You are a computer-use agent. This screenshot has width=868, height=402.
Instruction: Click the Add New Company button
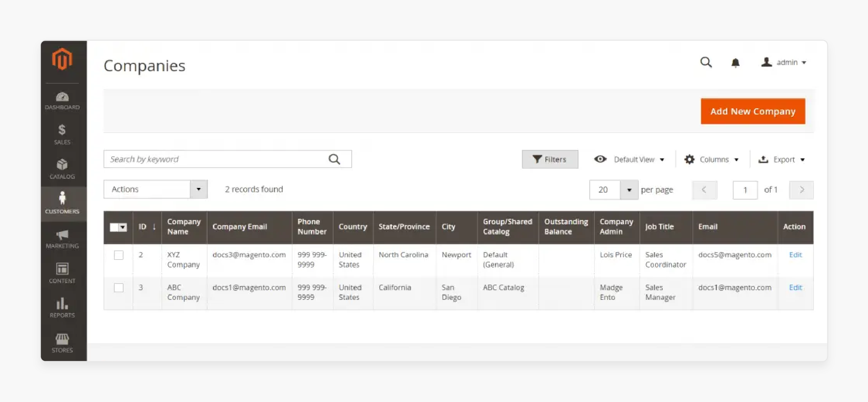click(753, 111)
